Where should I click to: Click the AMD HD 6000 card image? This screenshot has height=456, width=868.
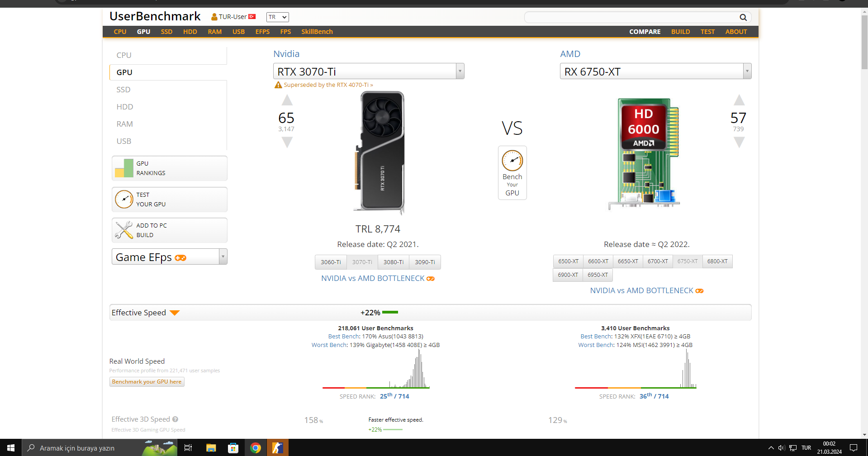[644, 154]
